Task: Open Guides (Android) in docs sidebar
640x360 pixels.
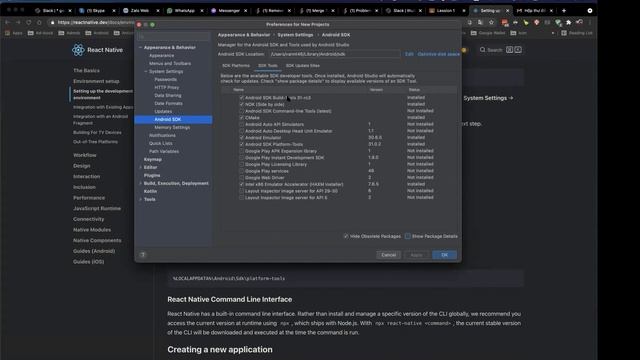Action: coord(94,251)
